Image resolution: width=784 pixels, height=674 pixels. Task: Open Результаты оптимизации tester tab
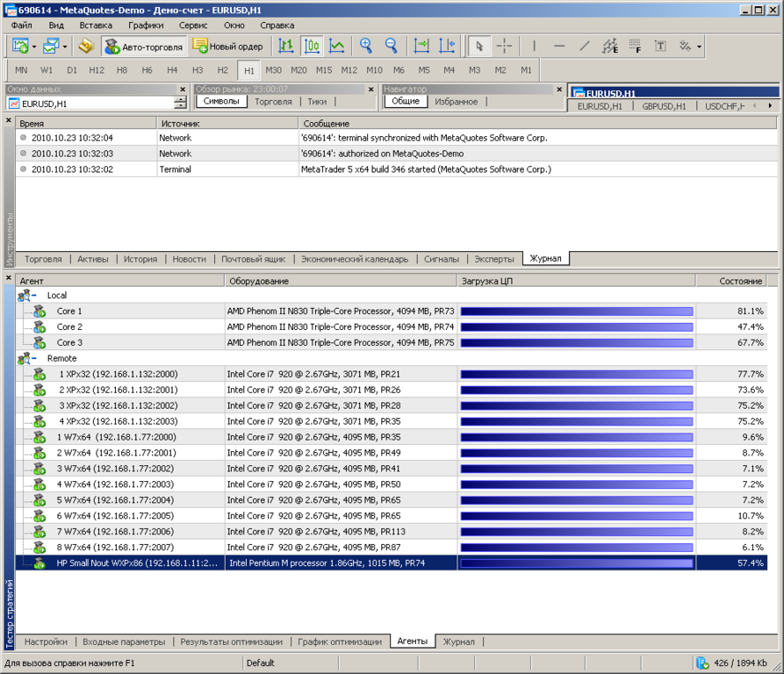[x=231, y=642]
